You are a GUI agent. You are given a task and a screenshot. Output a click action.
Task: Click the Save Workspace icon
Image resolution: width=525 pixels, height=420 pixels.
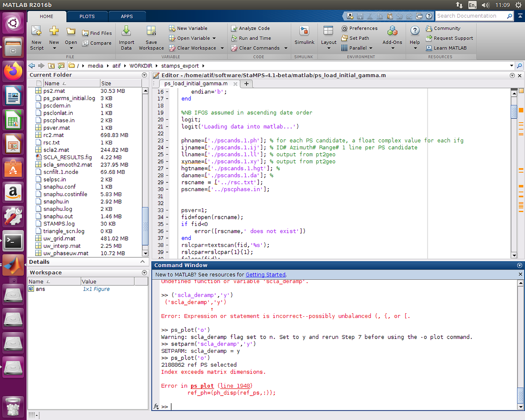151,31
